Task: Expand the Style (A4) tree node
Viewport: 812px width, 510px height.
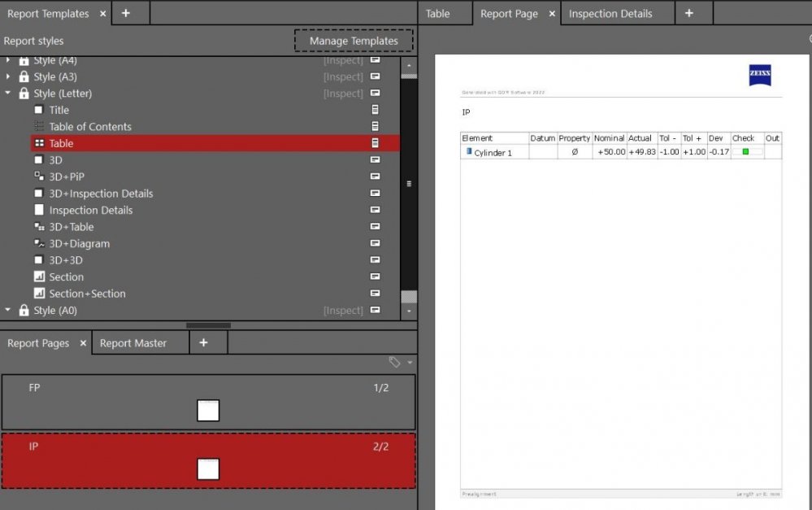Action: (x=8, y=60)
